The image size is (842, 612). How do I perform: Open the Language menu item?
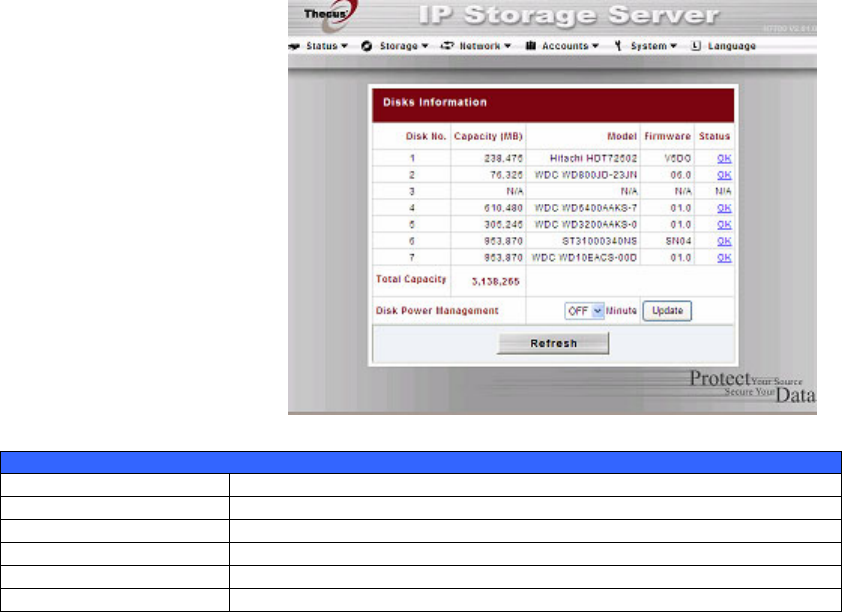click(x=732, y=46)
